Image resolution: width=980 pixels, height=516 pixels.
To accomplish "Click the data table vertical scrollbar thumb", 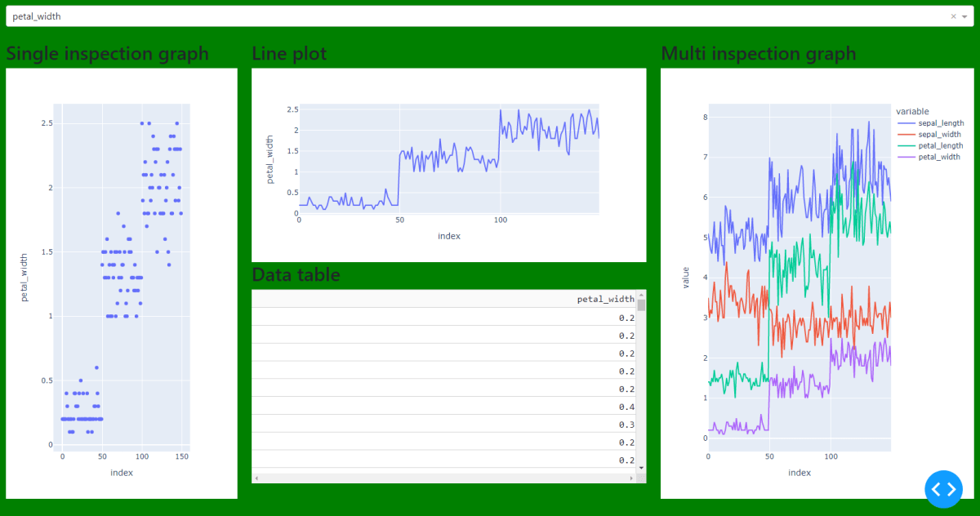I will (641, 305).
